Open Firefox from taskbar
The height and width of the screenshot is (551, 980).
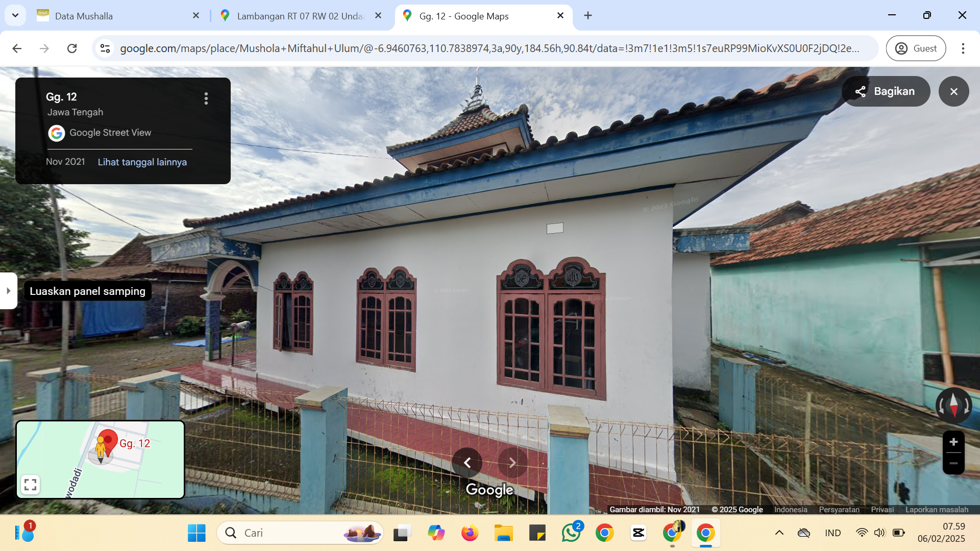pos(470,533)
